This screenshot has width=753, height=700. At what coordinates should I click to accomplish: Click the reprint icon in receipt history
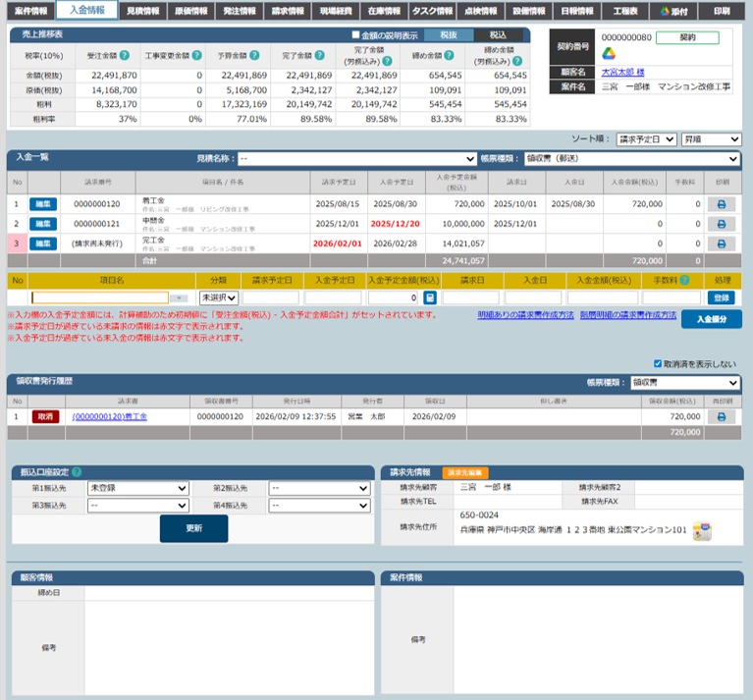(x=722, y=416)
